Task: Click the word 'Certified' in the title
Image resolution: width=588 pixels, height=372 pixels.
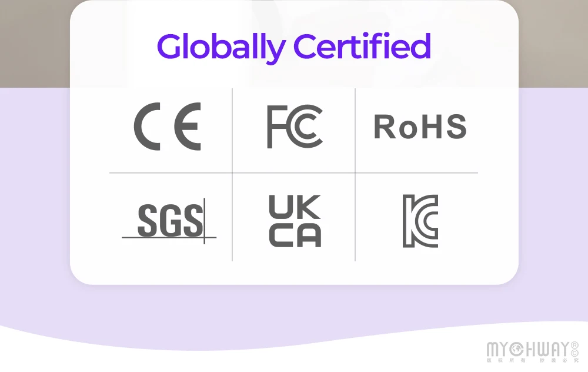Action: [362, 46]
